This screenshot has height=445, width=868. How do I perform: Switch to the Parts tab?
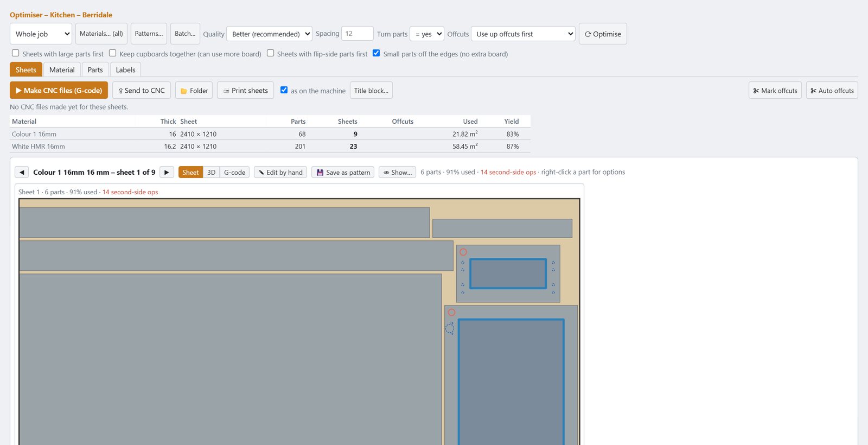coord(95,69)
